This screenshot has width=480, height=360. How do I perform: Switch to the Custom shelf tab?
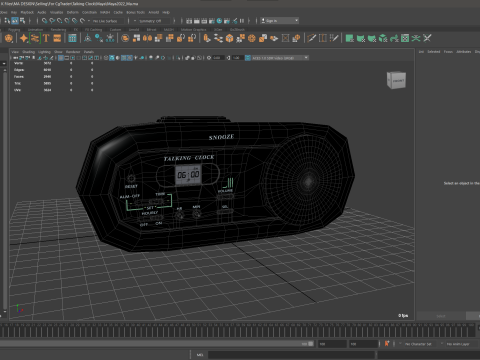(115, 30)
